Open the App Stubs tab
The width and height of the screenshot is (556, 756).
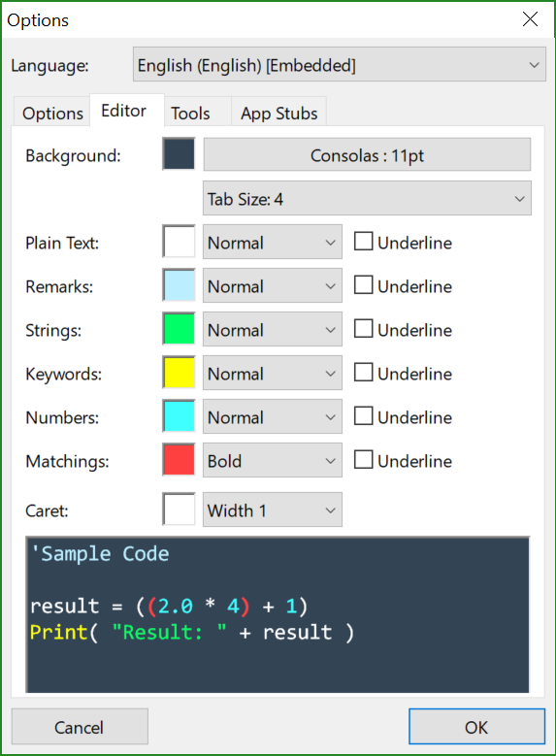coord(279,113)
